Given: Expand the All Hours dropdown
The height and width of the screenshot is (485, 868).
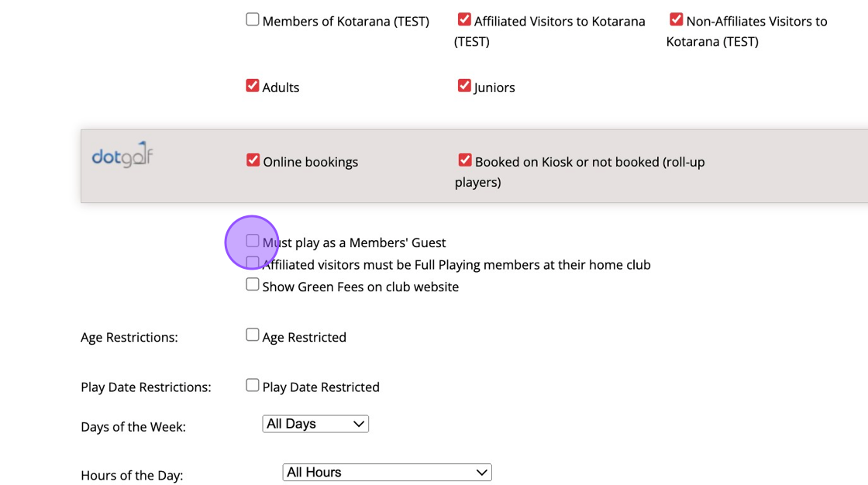Looking at the screenshot, I should coord(387,472).
